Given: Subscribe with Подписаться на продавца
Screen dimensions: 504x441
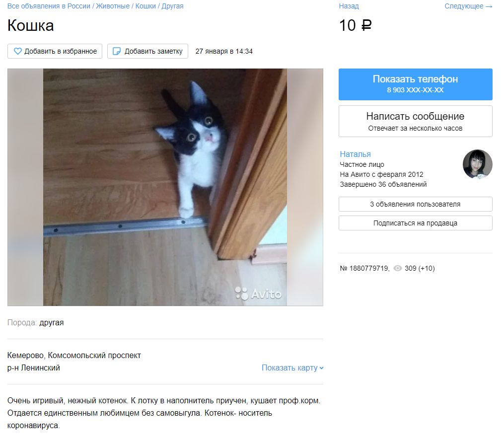Looking at the screenshot, I should (x=415, y=223).
